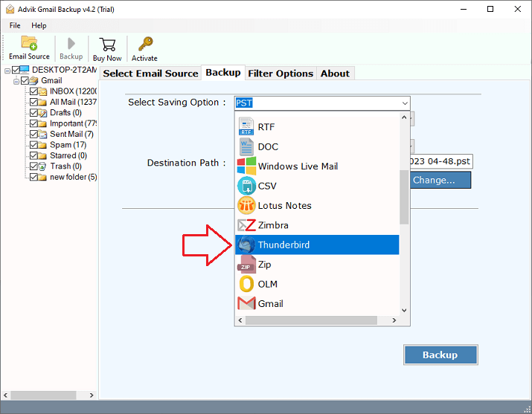The image size is (532, 414).
Task: Select the Zip archive icon
Action: (x=246, y=265)
